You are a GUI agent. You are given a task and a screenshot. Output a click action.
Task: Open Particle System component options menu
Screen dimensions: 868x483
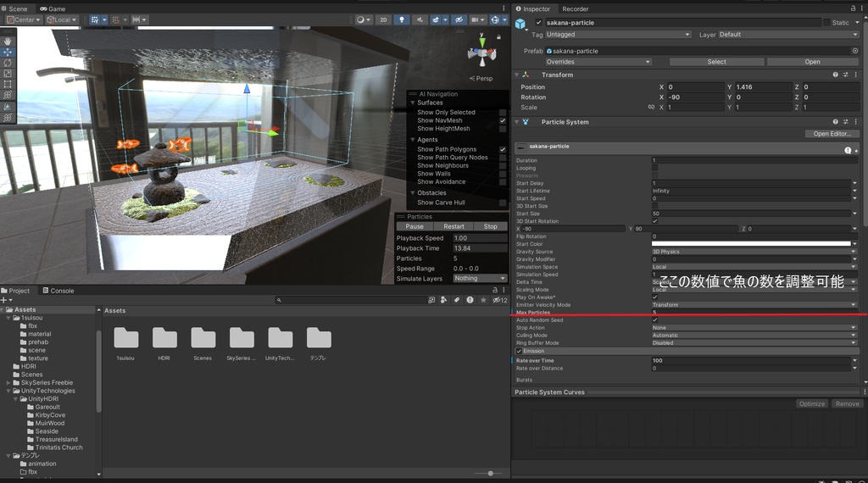coord(856,122)
